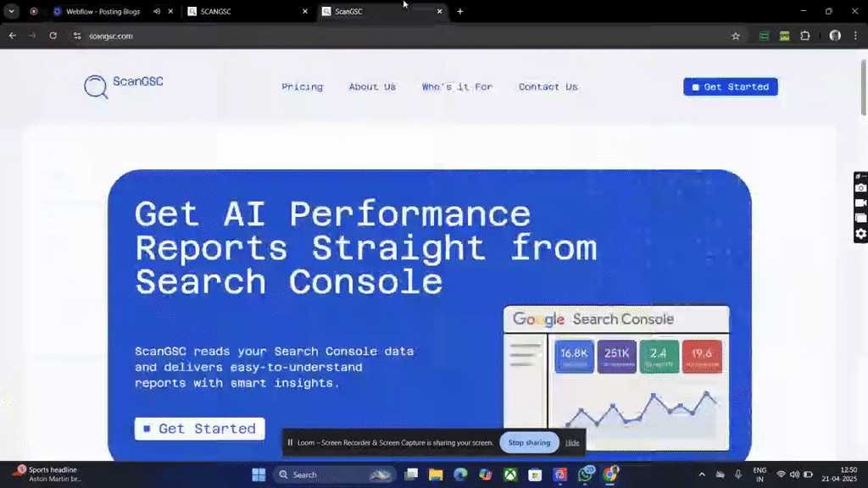
Task: Open the About Us page
Action: pyautogui.click(x=372, y=87)
